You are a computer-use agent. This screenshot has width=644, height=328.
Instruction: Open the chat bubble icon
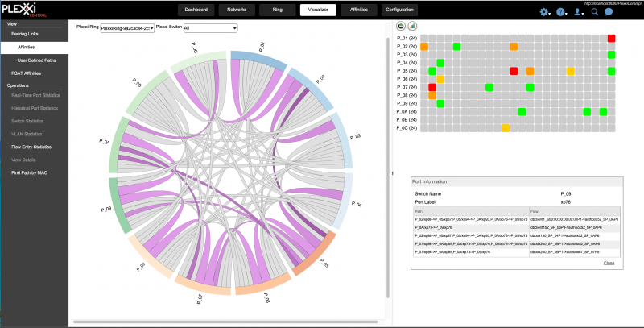pos(609,11)
